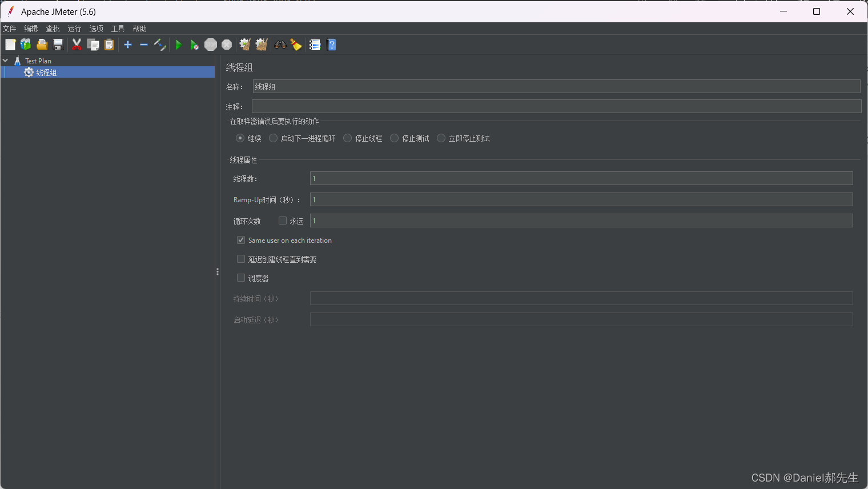
Task: Open the 帮助 menu
Action: 139,29
